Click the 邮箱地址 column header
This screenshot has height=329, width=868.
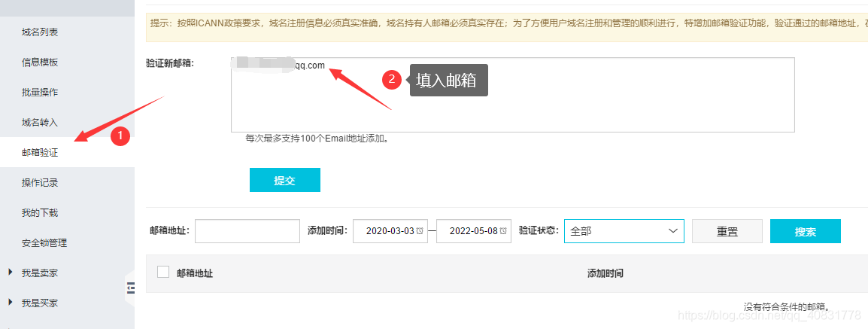click(x=195, y=273)
